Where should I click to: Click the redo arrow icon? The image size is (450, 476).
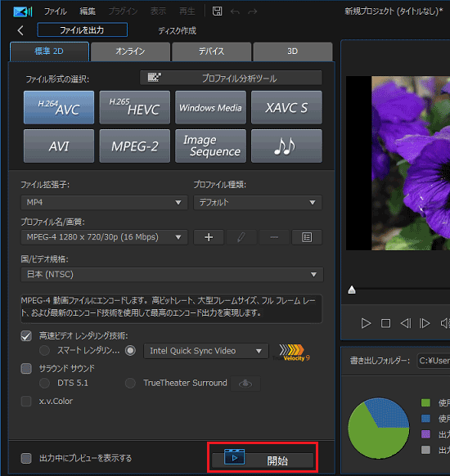(252, 11)
